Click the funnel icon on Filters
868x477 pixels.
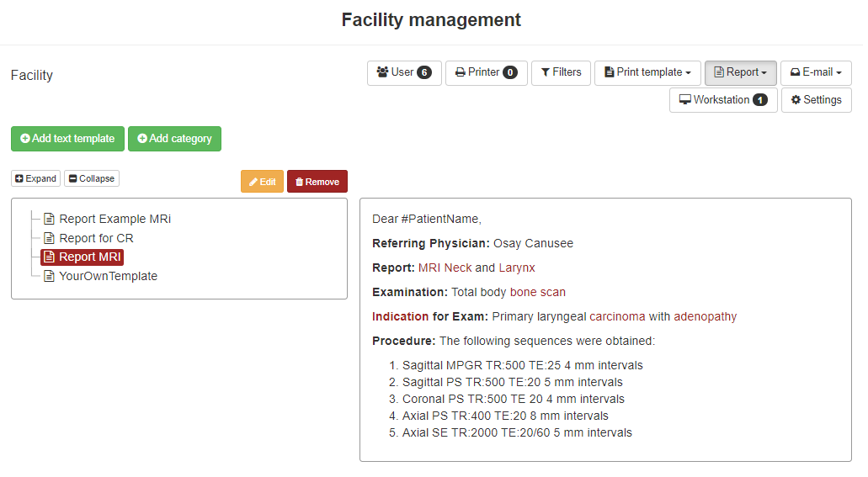(546, 72)
